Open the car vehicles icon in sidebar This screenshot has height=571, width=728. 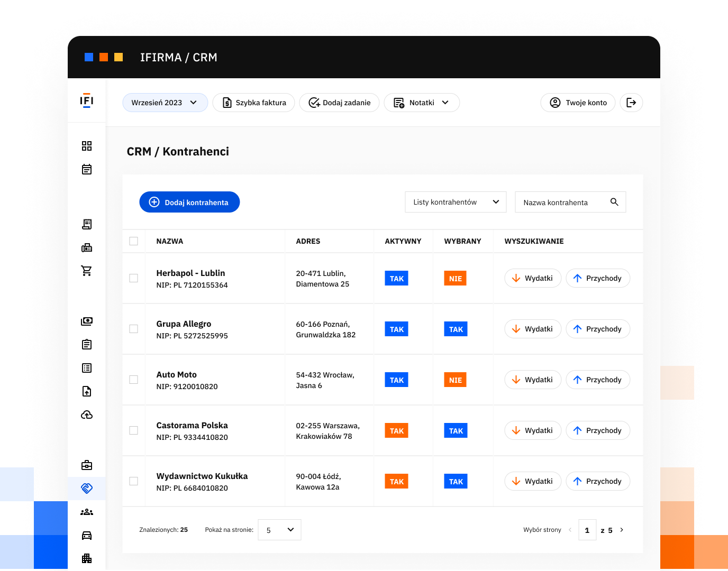(x=87, y=535)
